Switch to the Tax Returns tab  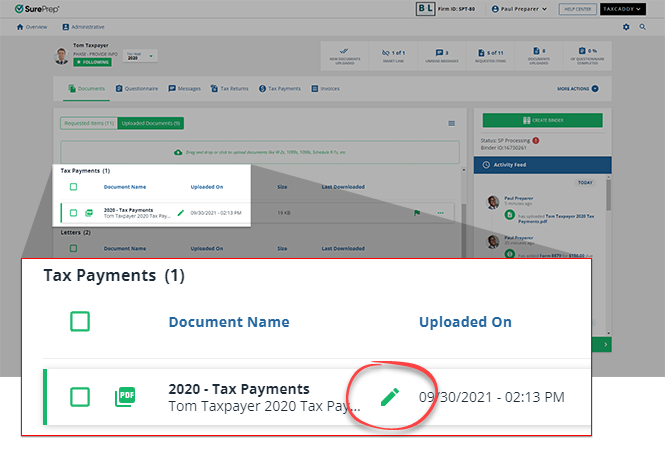click(x=229, y=89)
